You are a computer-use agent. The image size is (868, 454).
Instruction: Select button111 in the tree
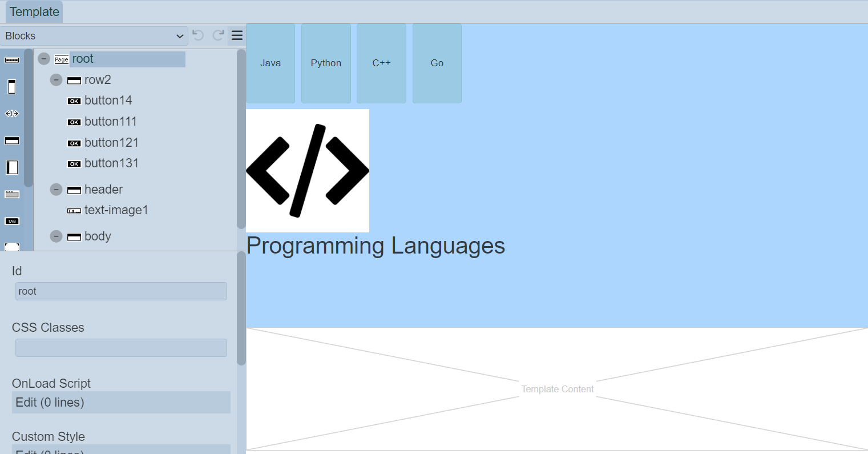(x=110, y=122)
